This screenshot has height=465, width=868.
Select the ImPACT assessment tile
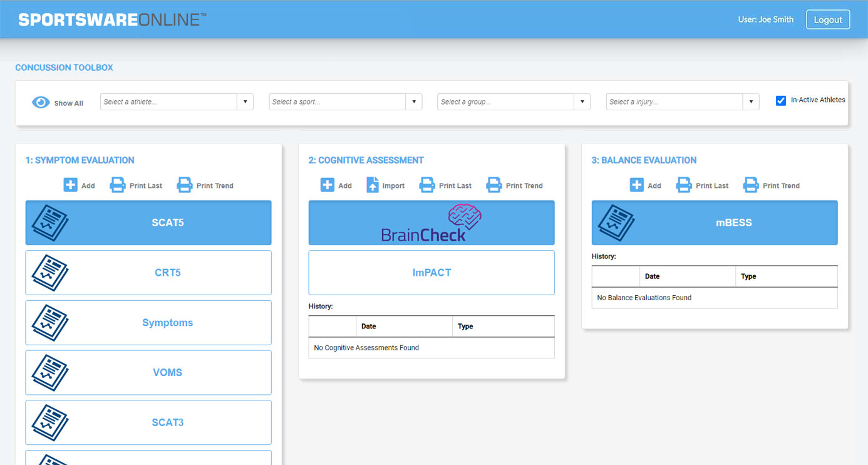click(x=431, y=273)
